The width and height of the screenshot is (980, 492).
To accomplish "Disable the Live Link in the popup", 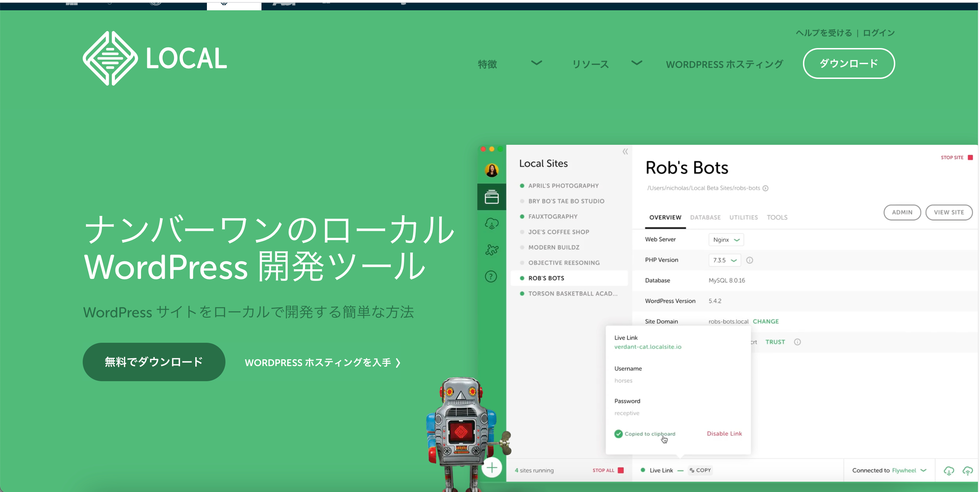I will point(724,433).
